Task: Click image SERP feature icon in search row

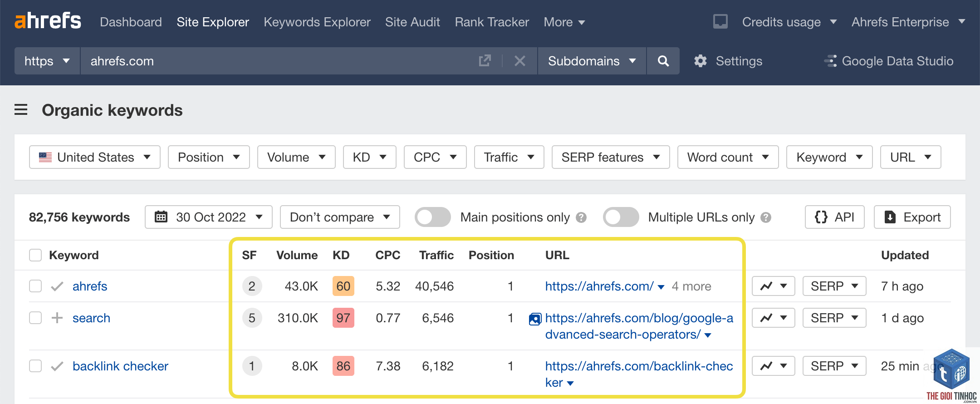Action: 535,319
